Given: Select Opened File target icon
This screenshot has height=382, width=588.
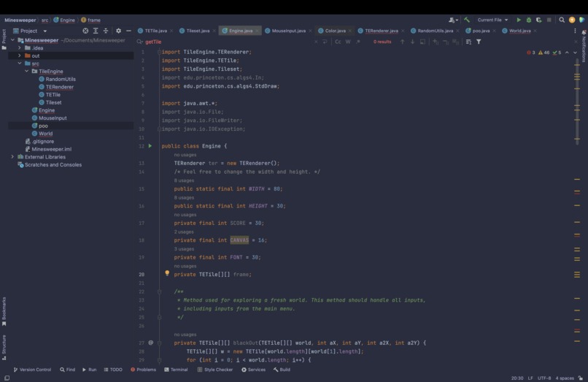Looking at the screenshot, I should click(85, 31).
